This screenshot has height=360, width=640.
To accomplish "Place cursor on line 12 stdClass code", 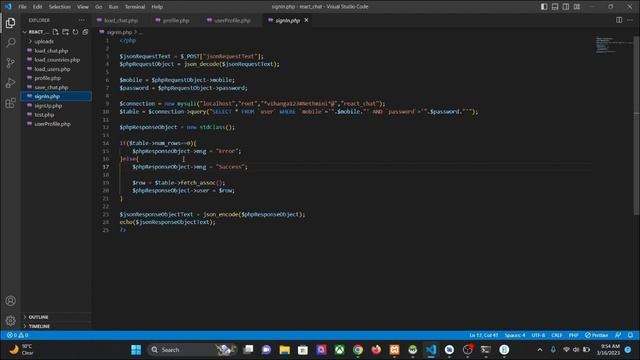I will (x=217, y=127).
